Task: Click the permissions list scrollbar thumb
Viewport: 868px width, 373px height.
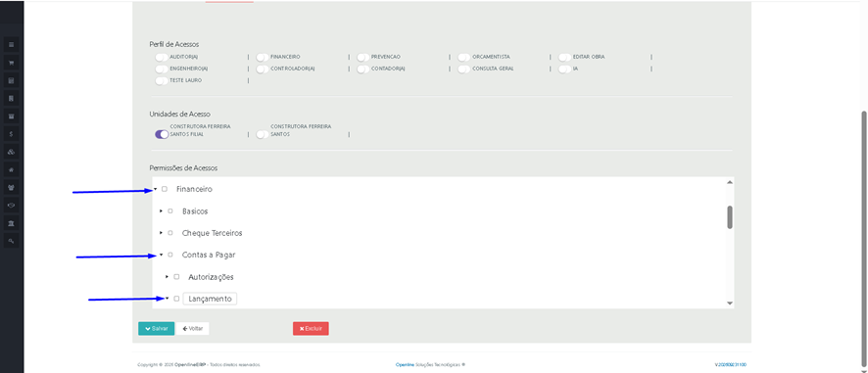Action: coord(730,217)
